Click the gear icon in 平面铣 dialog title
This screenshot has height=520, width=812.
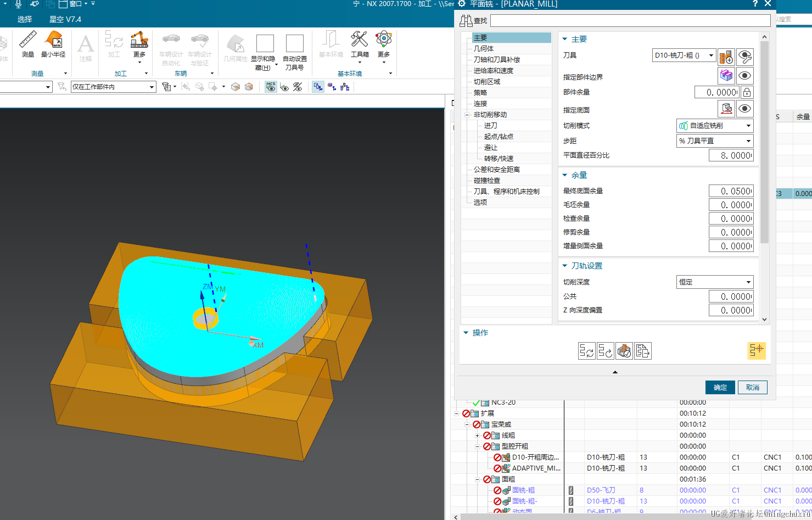[x=462, y=4]
